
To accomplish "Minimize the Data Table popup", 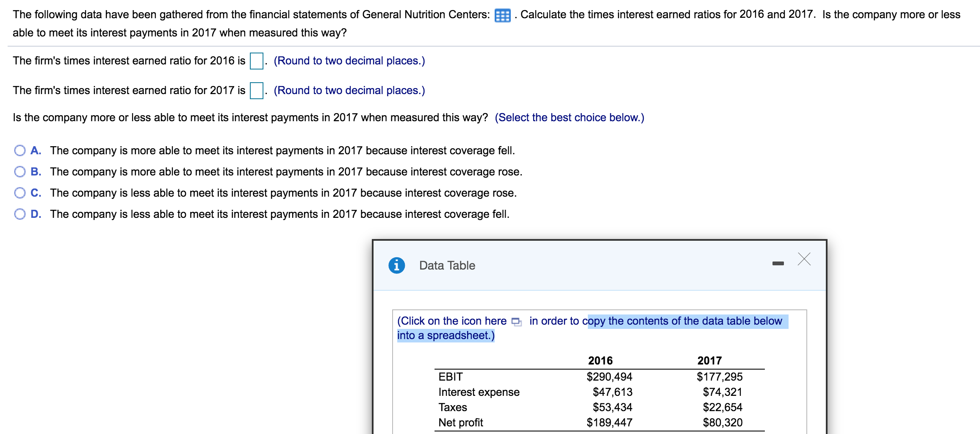I will (x=778, y=264).
